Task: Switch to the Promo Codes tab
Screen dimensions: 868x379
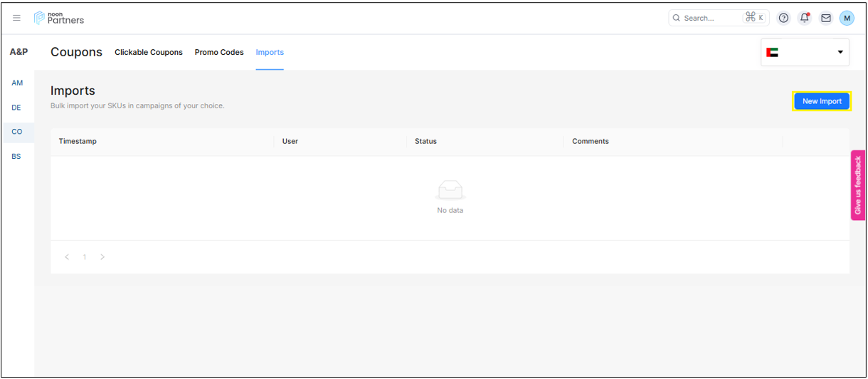Action: click(219, 52)
